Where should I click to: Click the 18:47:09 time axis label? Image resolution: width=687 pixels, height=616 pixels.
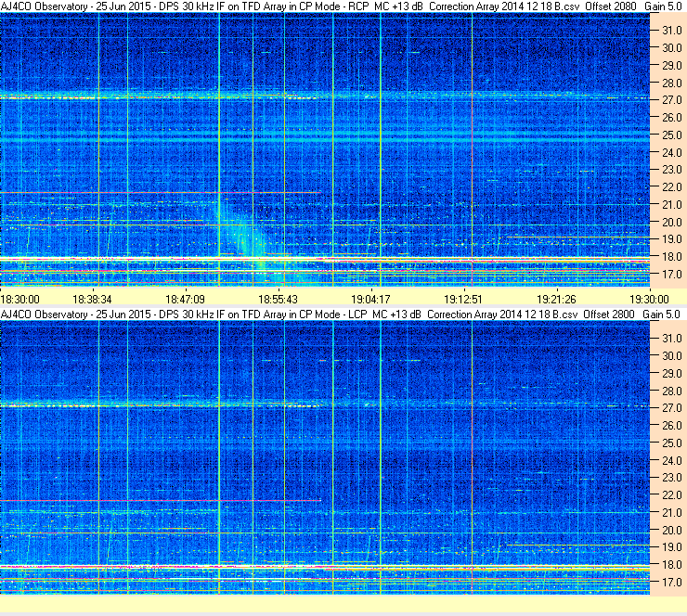(x=185, y=300)
